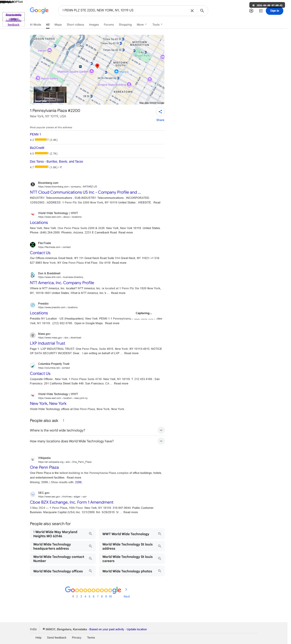Open Google settings gear icon
The width and height of the screenshot is (291, 644).
251,11
